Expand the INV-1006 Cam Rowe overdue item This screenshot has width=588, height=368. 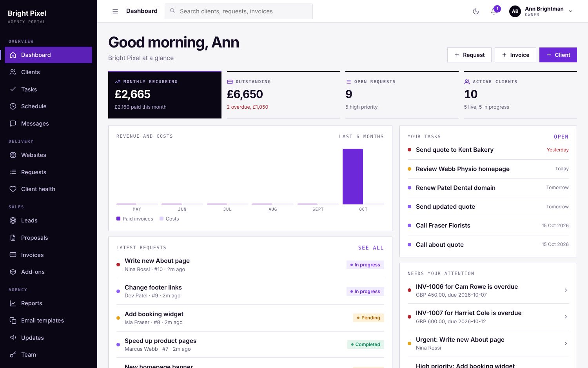coord(488,290)
